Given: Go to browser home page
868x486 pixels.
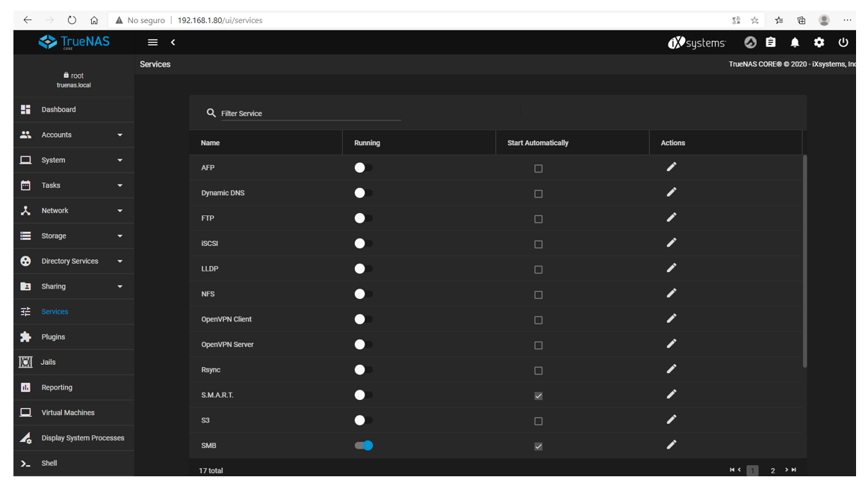Looking at the screenshot, I should click(x=94, y=20).
